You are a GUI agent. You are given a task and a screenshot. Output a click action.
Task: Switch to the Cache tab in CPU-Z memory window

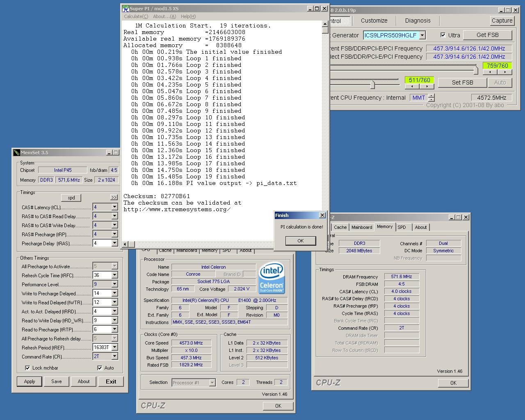click(340, 227)
